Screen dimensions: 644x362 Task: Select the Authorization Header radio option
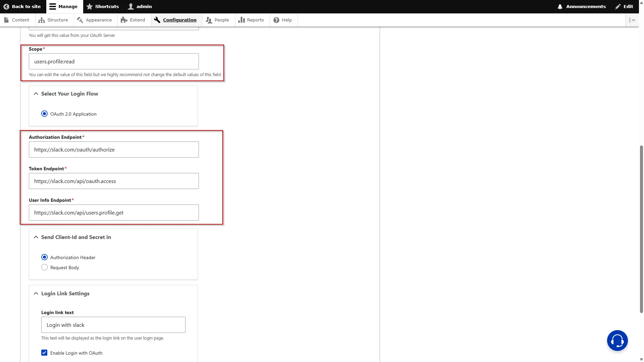coord(44,257)
